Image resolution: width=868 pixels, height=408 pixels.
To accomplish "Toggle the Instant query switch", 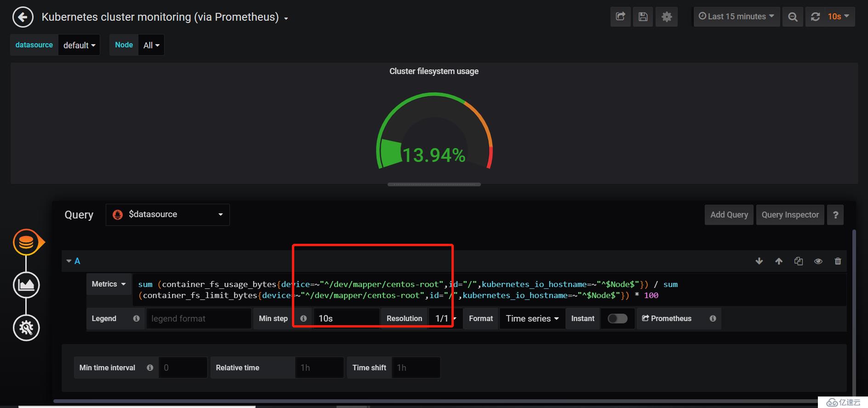I will (x=617, y=318).
